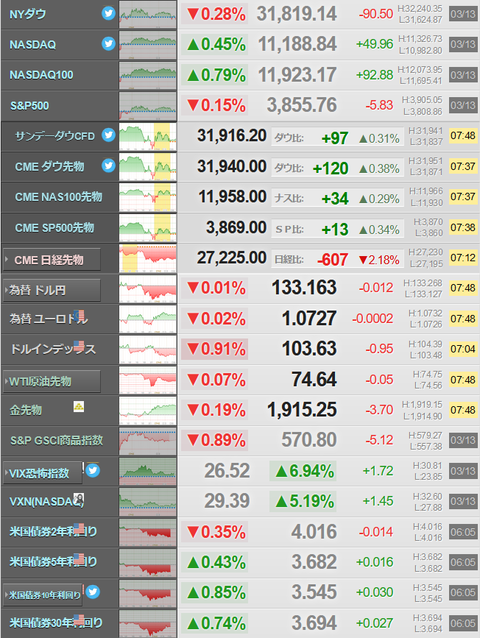This screenshot has height=638, width=480.
Task: Click the 5-year yield value 3.682
Action: tap(314, 562)
